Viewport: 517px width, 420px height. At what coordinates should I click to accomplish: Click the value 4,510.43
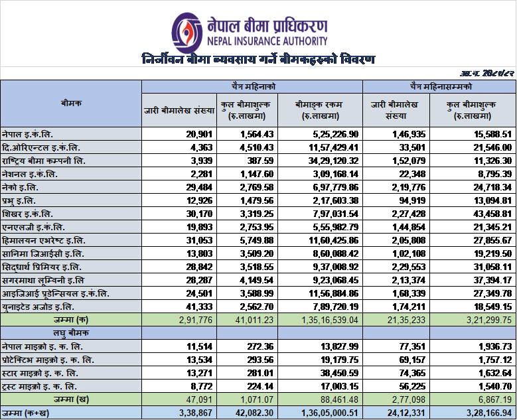coord(257,147)
